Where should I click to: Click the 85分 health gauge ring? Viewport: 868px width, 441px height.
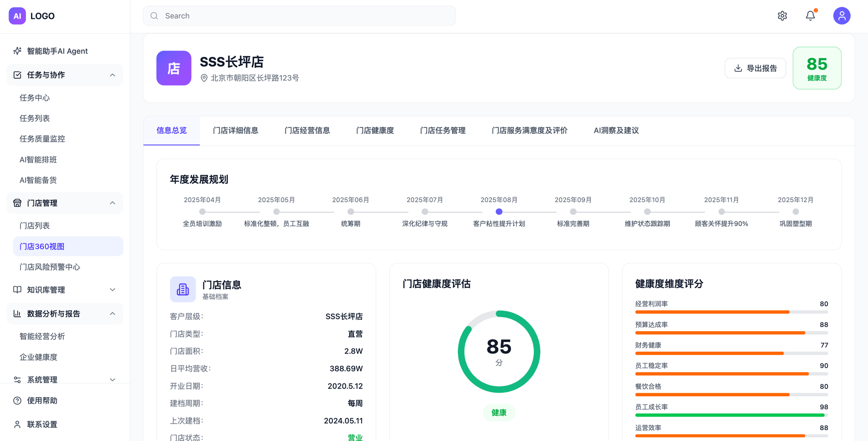pos(499,351)
